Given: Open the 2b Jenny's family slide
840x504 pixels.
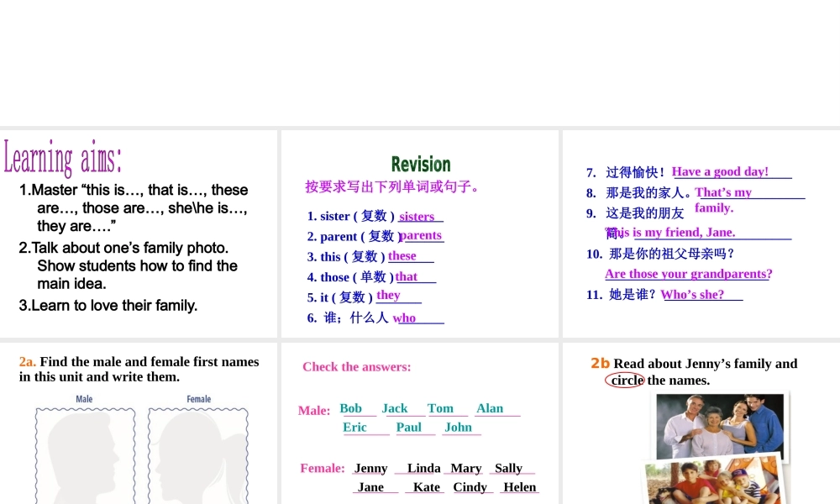Looking at the screenshot, I should point(701,423).
